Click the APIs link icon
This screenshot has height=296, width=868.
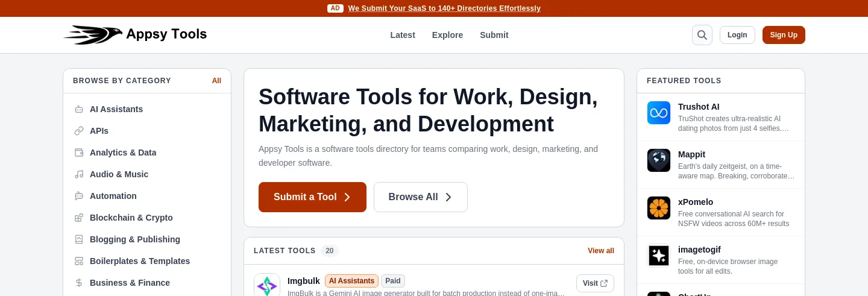point(79,131)
